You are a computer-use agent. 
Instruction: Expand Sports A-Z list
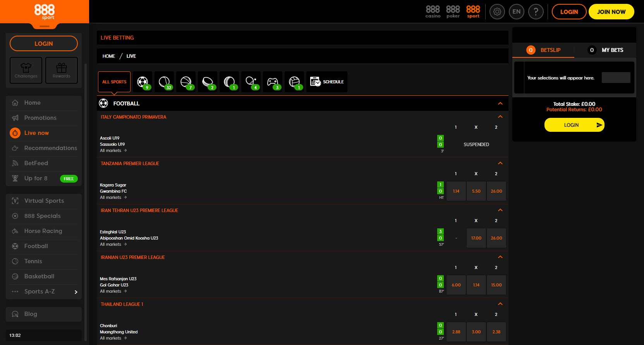click(x=44, y=292)
